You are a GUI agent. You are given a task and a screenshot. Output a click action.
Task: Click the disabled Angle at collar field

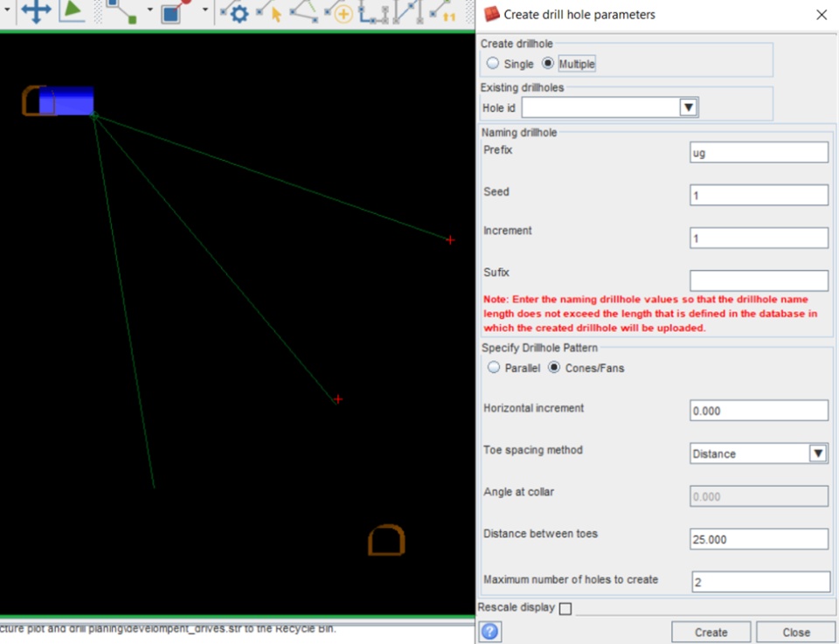click(759, 496)
